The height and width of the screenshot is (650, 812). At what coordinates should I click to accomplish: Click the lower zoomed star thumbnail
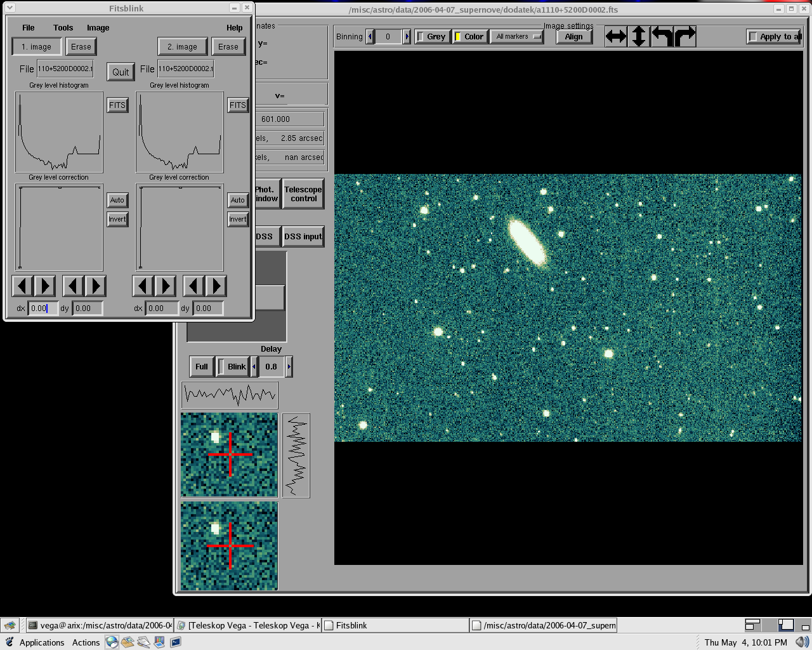[229, 546]
